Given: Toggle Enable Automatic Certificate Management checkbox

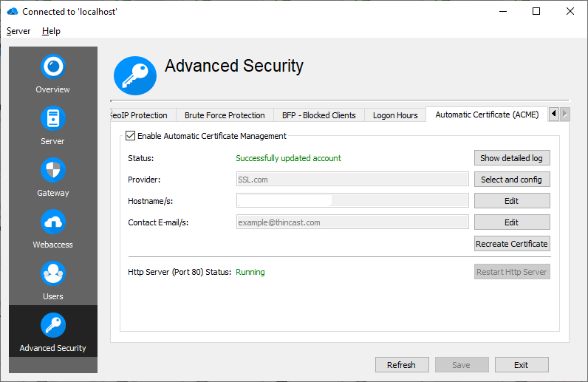Looking at the screenshot, I should click(130, 135).
